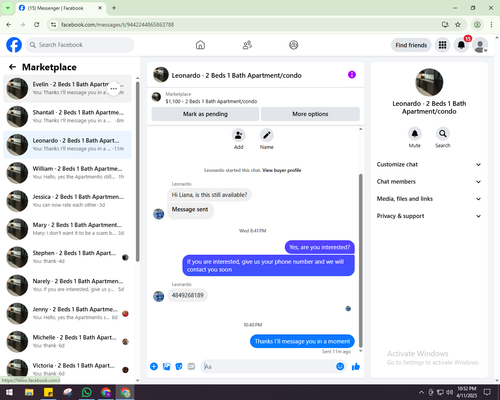This screenshot has height=400, width=500.
Task: Focus the message text input field
Action: pyautogui.click(x=268, y=367)
